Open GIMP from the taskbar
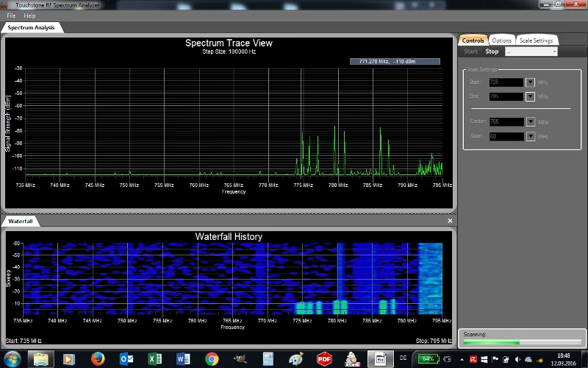This screenshot has width=588, height=368. point(240,359)
